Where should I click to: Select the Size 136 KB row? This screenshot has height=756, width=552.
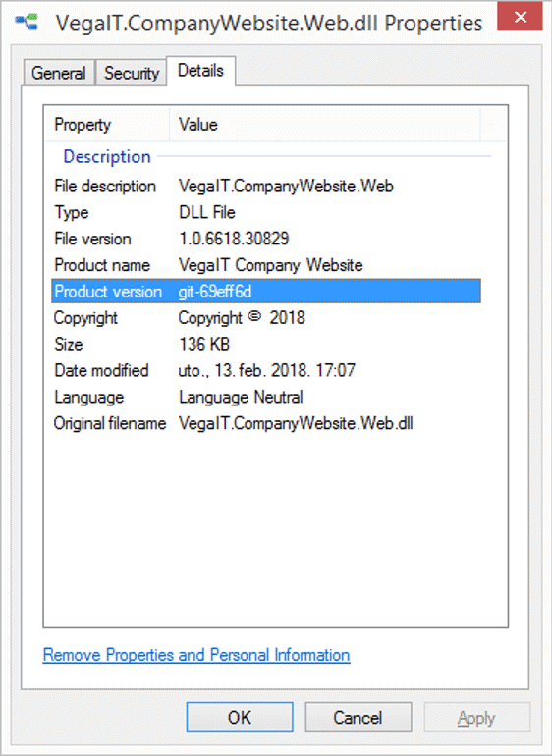266,344
